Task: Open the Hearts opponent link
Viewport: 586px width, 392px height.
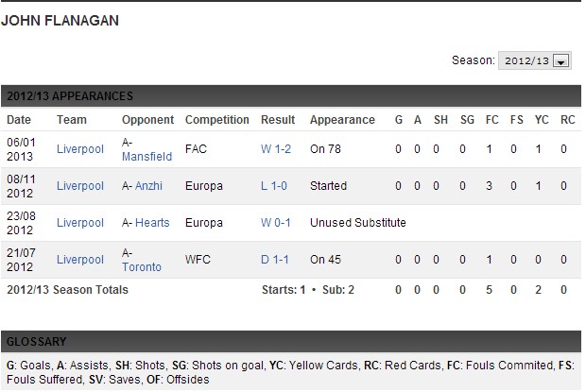Action: pos(152,223)
